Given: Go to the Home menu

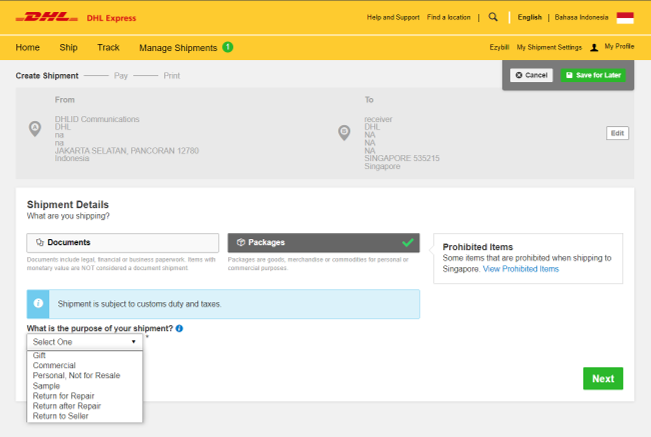Looking at the screenshot, I should pos(27,47).
